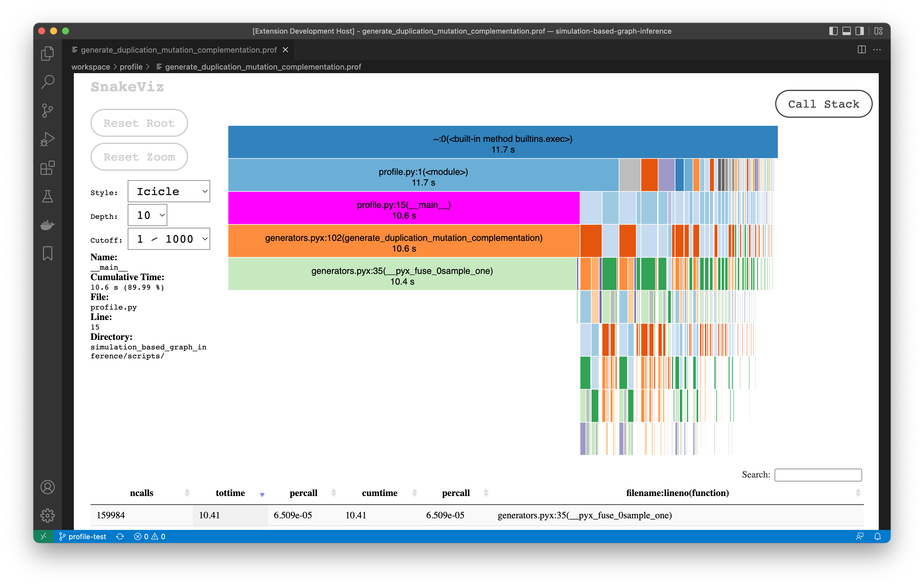This screenshot has width=924, height=587.
Task: Open the Testing flask icon
Action: 47,196
